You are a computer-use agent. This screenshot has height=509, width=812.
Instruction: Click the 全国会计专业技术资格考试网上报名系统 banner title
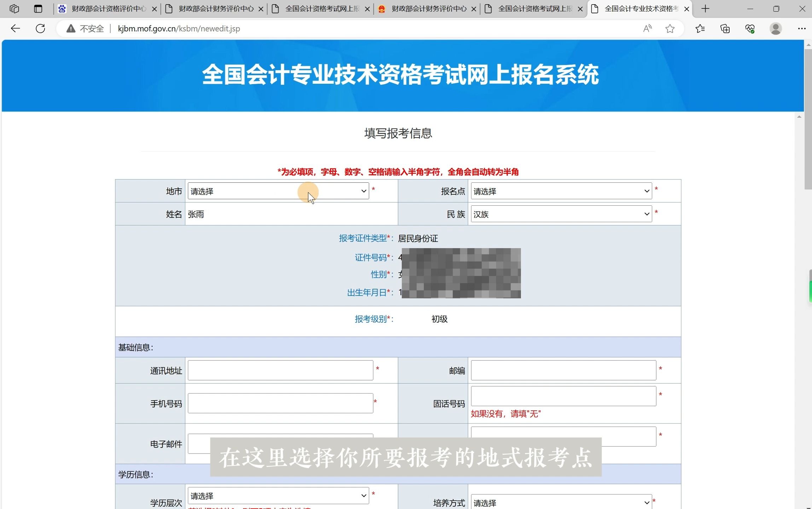pos(400,75)
